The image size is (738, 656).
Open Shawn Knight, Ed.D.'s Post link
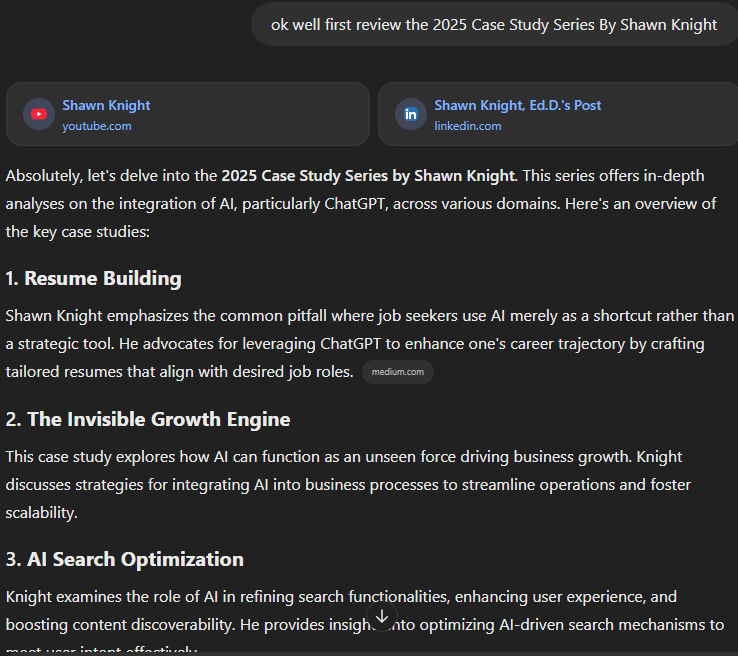[x=518, y=105]
